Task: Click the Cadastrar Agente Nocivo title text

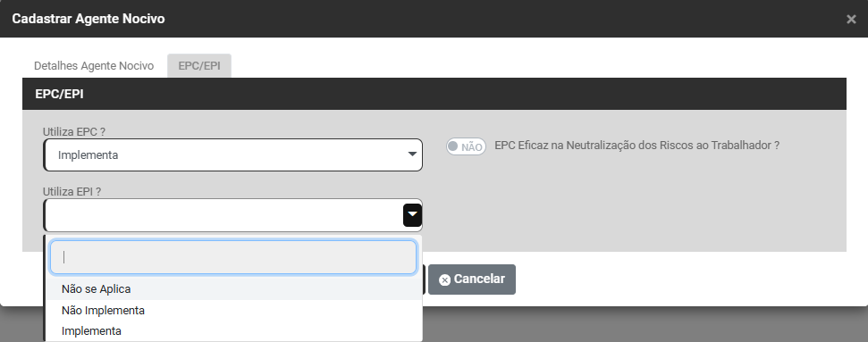Action: [x=88, y=19]
